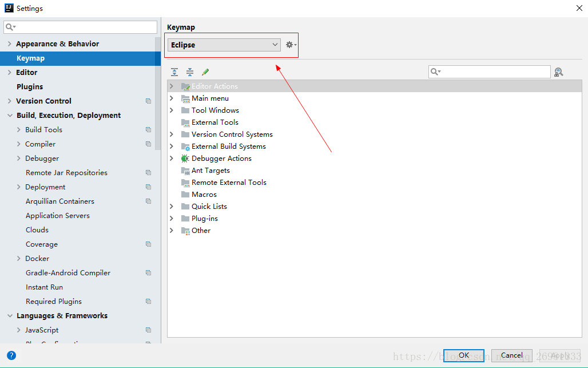Click the Collapse All icon in keymap toolbar
Screen dimensions: 588x368
(190, 72)
